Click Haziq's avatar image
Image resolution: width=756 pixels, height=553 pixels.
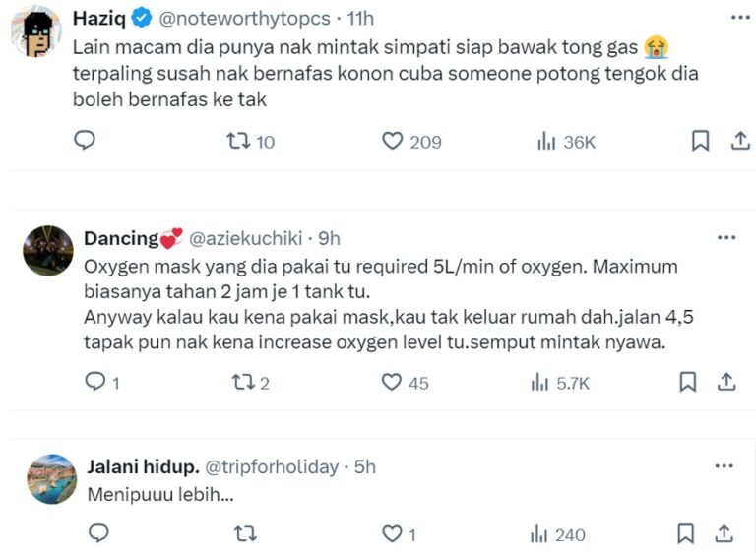click(36, 31)
